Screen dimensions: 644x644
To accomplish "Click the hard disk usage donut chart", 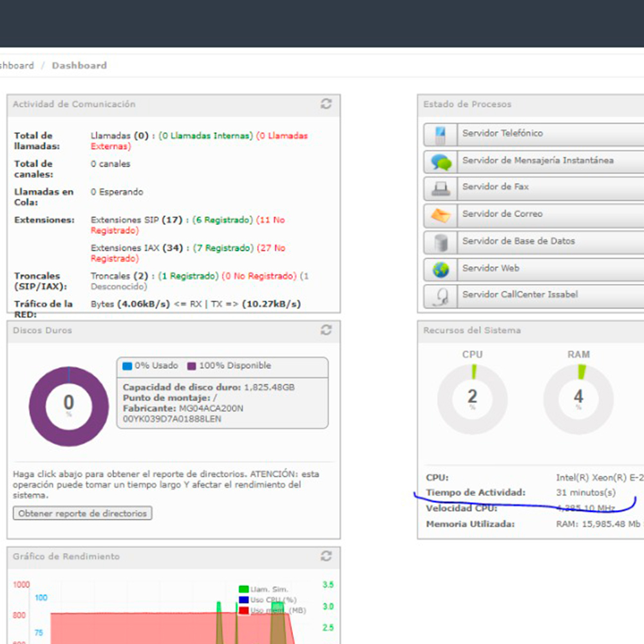I will (68, 406).
